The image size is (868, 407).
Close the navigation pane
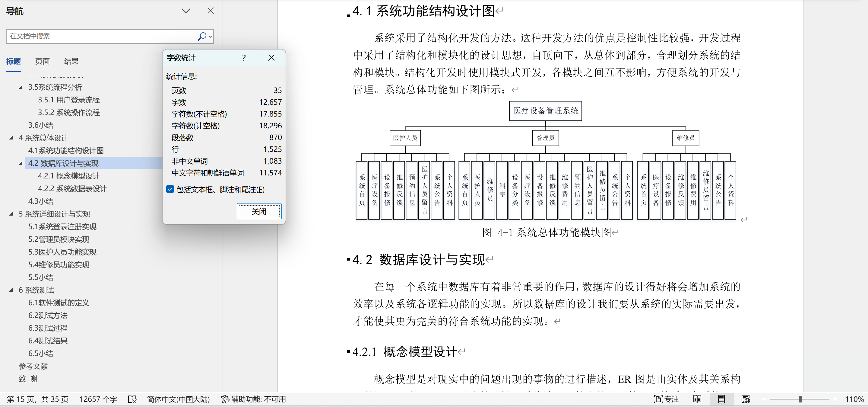[x=211, y=11]
